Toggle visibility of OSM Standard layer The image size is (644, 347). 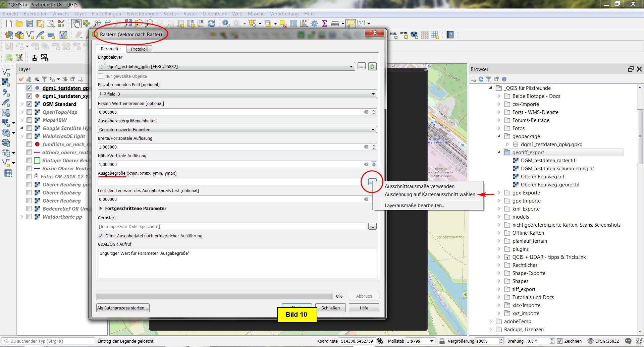(x=29, y=104)
